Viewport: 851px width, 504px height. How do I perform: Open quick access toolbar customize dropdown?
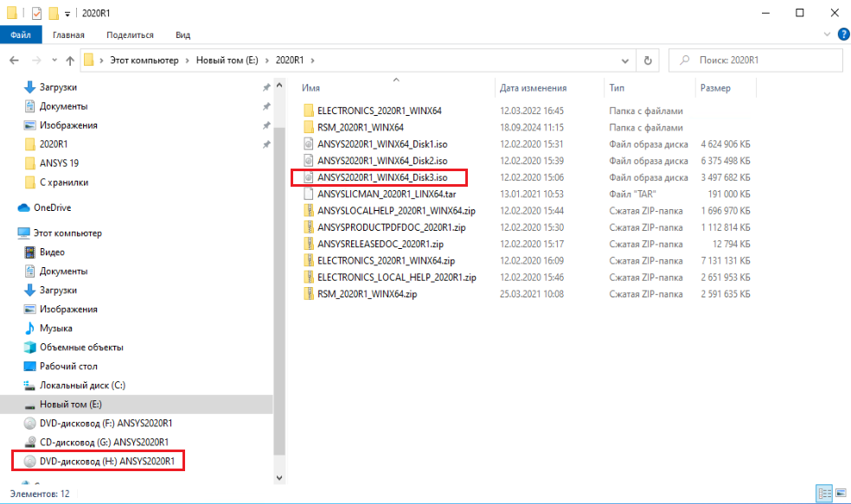(67, 14)
